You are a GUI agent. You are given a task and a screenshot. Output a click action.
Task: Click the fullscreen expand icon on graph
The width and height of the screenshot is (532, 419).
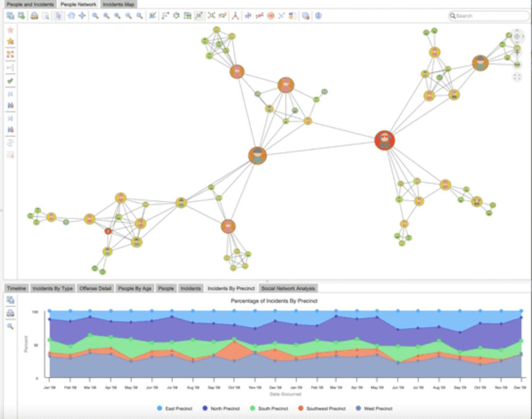pyautogui.click(x=517, y=77)
